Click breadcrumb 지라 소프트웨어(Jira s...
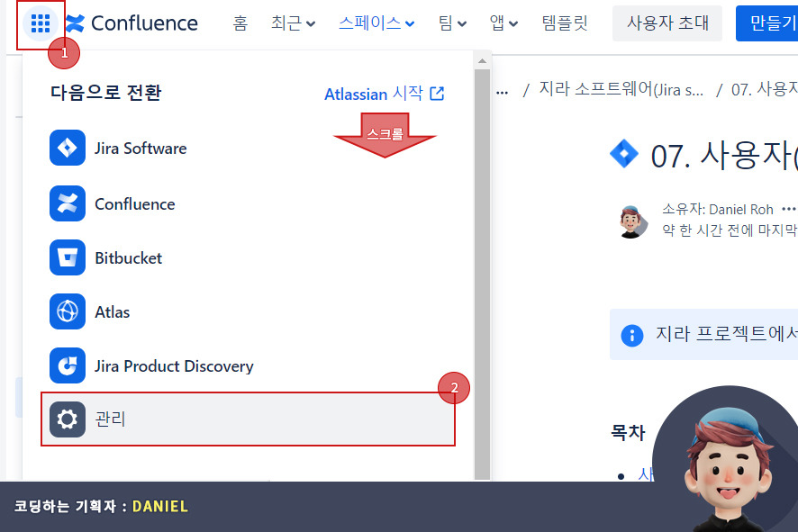The image size is (798, 532). (621, 89)
